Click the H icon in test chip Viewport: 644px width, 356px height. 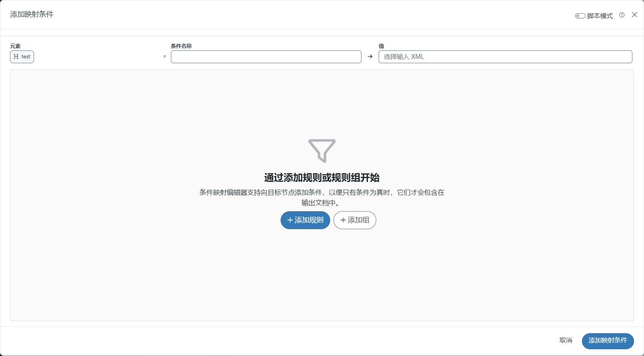[16, 57]
